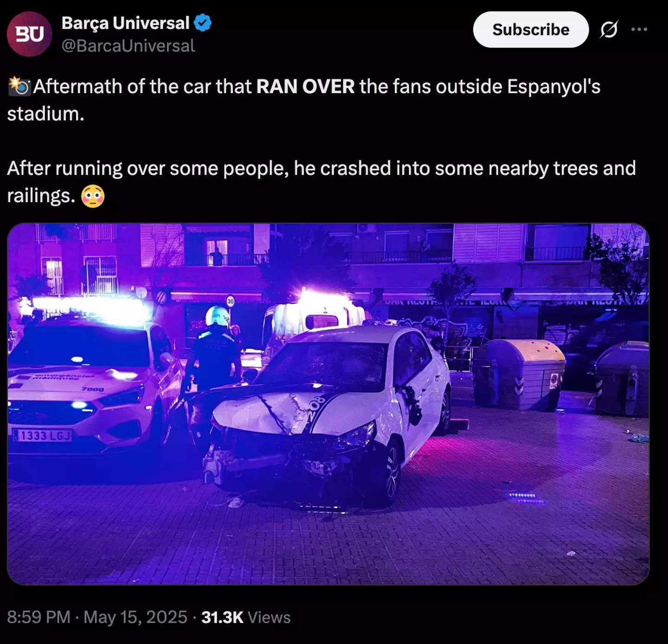This screenshot has height=644, width=668.
Task: Click the bold RAN OVER text
Action: [x=305, y=87]
